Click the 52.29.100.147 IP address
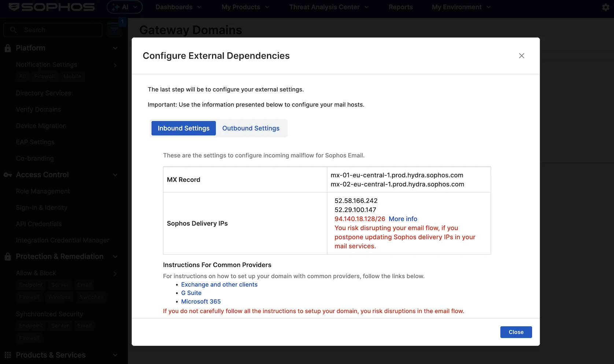The image size is (614, 364). click(355, 210)
